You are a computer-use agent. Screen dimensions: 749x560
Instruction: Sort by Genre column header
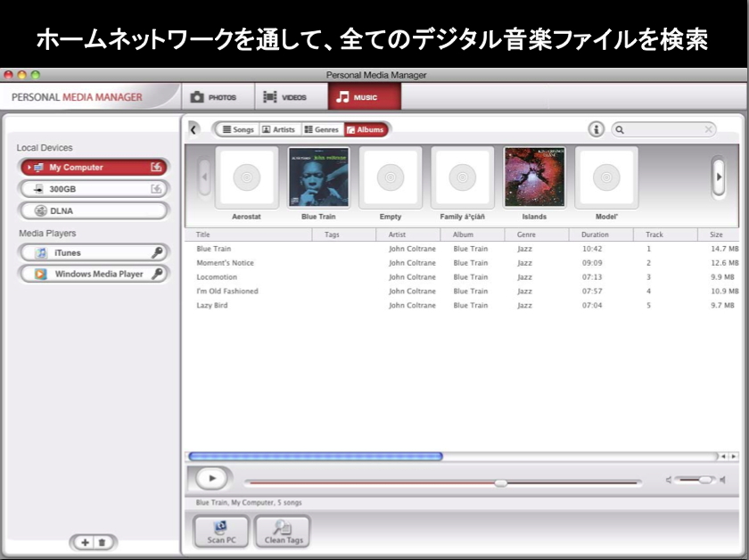[537, 235]
